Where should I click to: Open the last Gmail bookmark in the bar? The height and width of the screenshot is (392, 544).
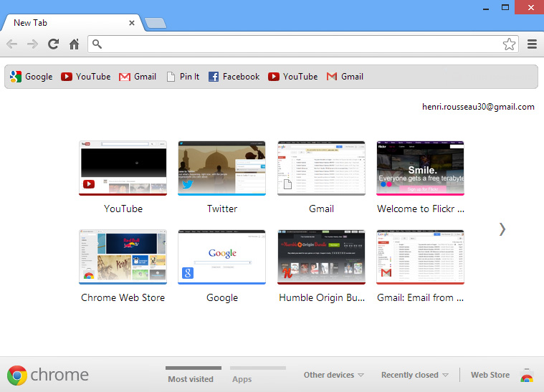pos(345,77)
